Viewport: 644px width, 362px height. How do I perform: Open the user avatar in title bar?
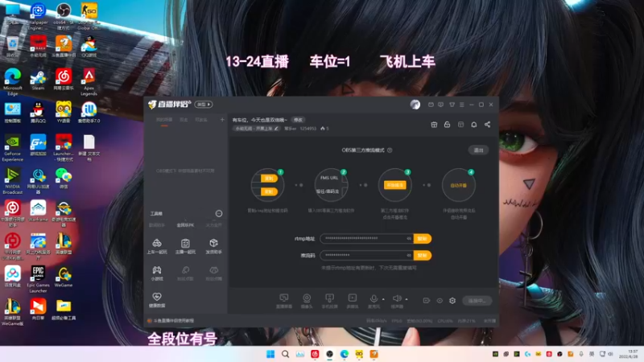tap(415, 105)
